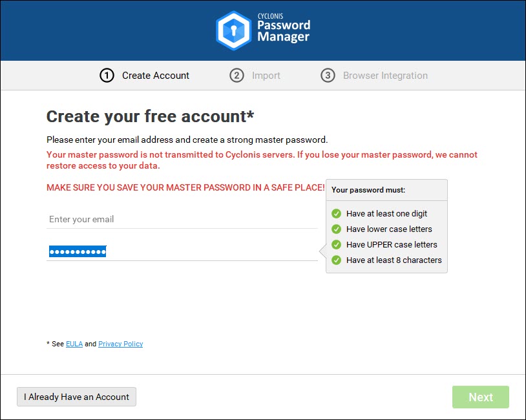Click the 'Enter your email' field

[x=182, y=220]
